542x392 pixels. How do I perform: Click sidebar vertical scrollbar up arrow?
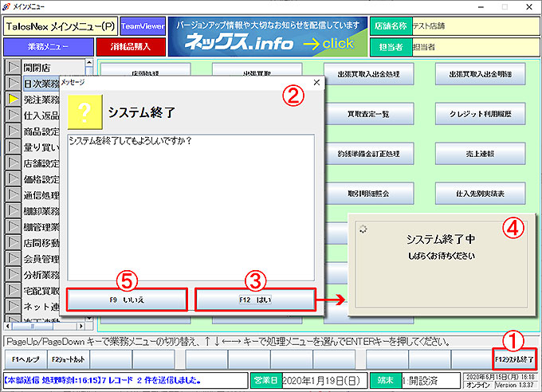(x=88, y=63)
